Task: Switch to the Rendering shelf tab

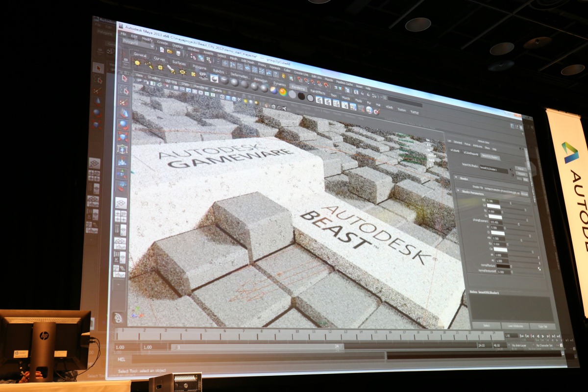Action: [298, 87]
